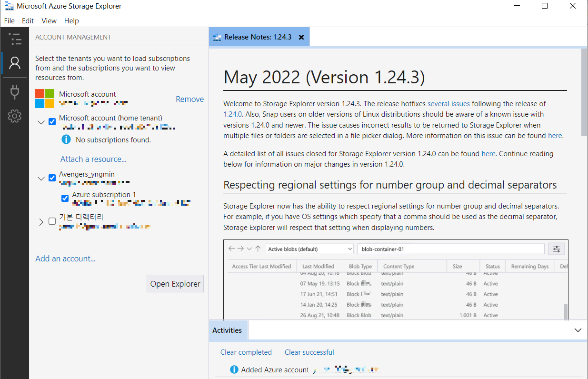
Task: Open the Help menu
Action: pyautogui.click(x=71, y=21)
